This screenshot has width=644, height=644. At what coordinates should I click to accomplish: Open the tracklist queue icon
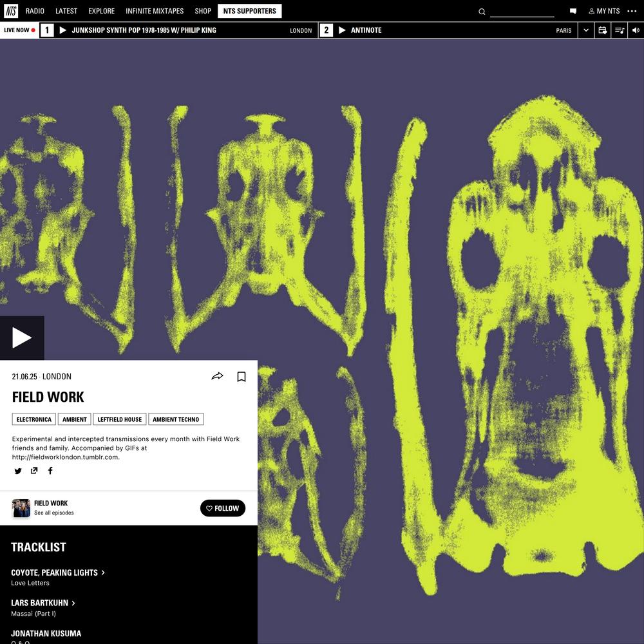point(620,30)
